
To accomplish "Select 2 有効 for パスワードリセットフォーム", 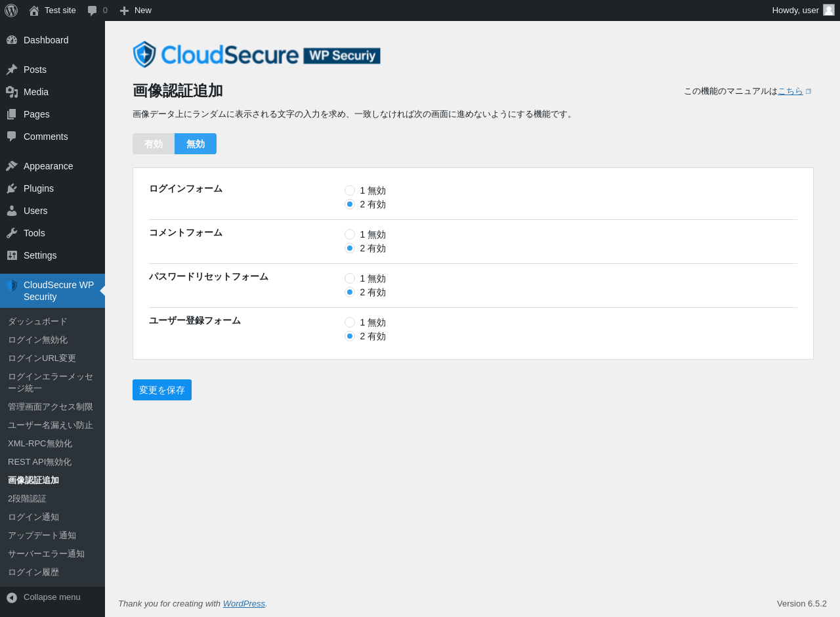I will point(350,292).
